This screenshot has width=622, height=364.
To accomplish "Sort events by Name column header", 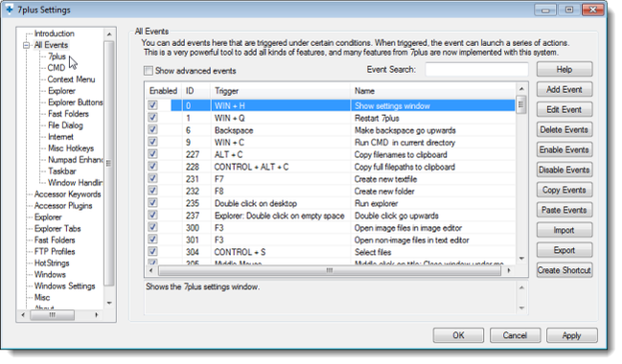I will tap(433, 91).
